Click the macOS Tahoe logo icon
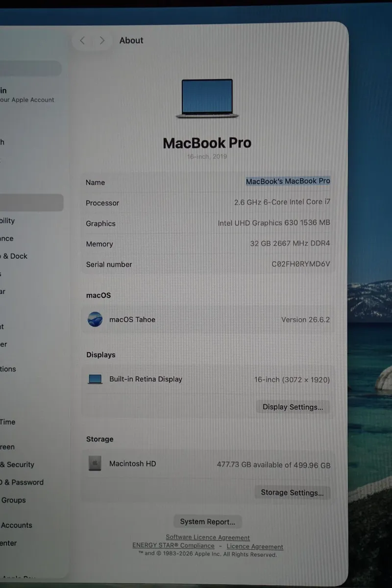 [95, 319]
